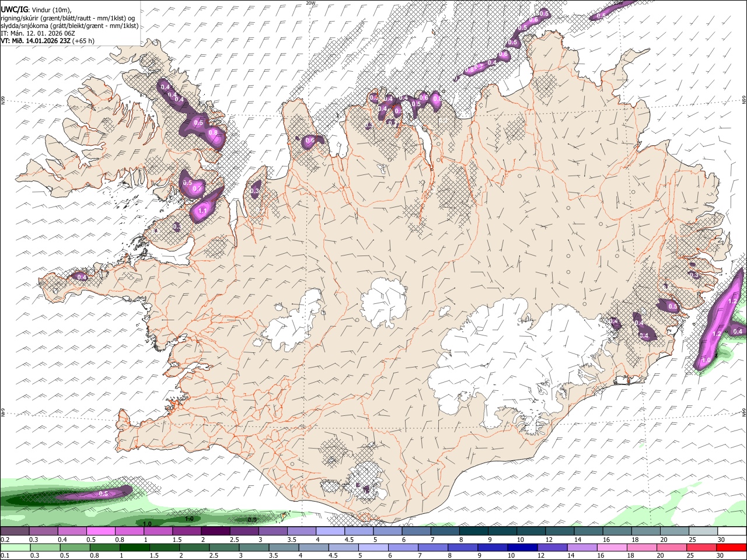Pick the deep blue 10–12 swatch on lower scale

(x=524, y=547)
